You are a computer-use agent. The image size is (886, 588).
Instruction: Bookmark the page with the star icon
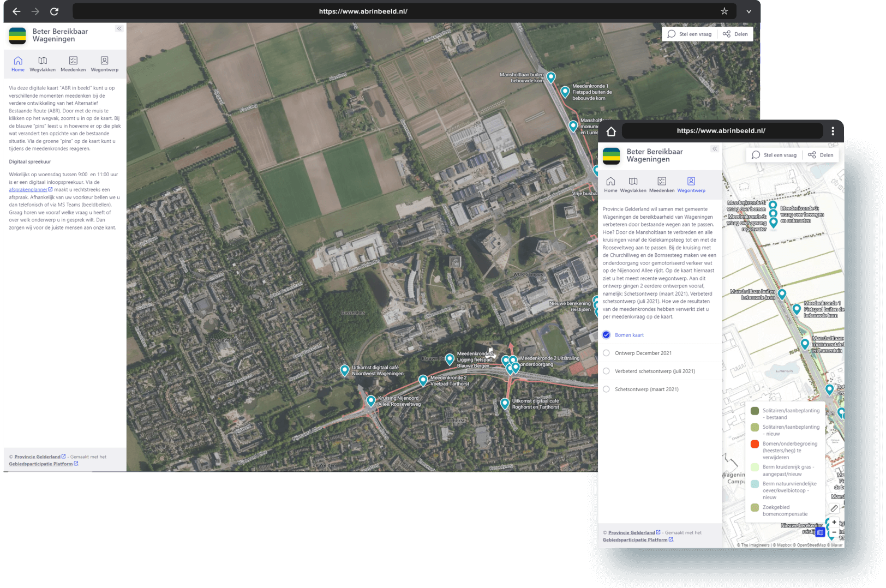click(x=724, y=11)
